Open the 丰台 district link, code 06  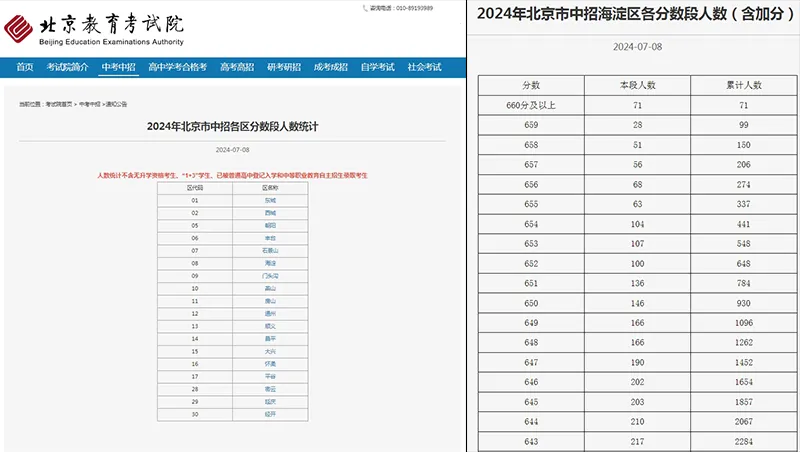[x=270, y=238]
